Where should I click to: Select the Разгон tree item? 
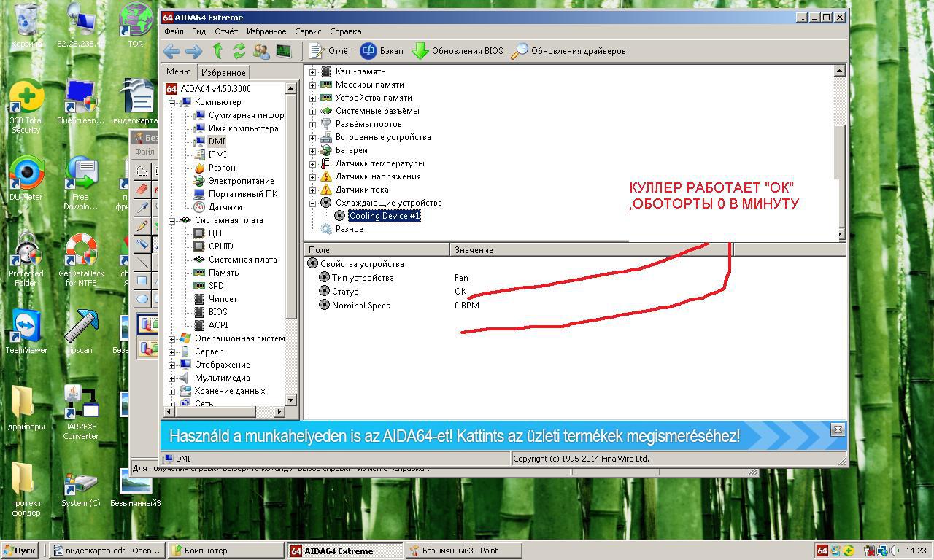click(221, 168)
